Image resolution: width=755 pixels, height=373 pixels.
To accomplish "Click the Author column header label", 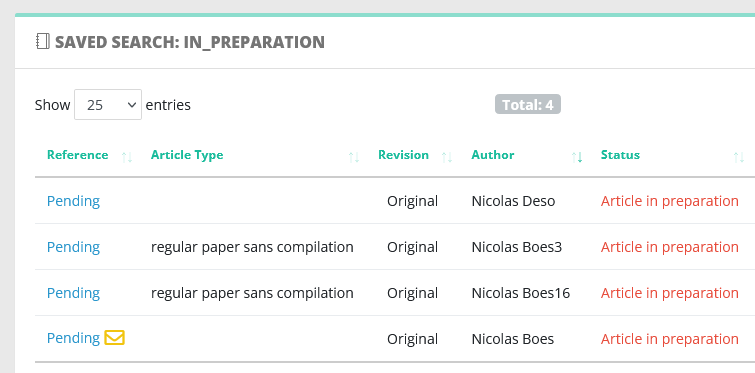I will pos(493,155).
